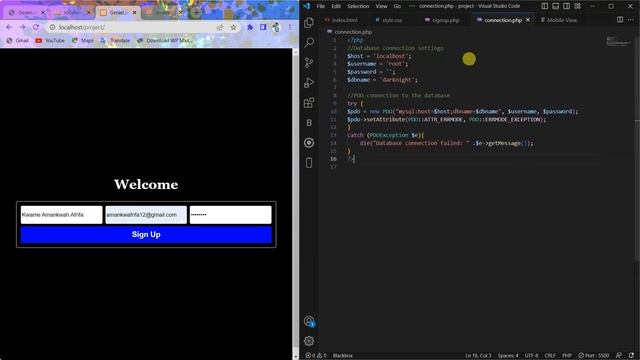Go back in the Chrome browser
The image size is (640, 360).
[x=9, y=27]
